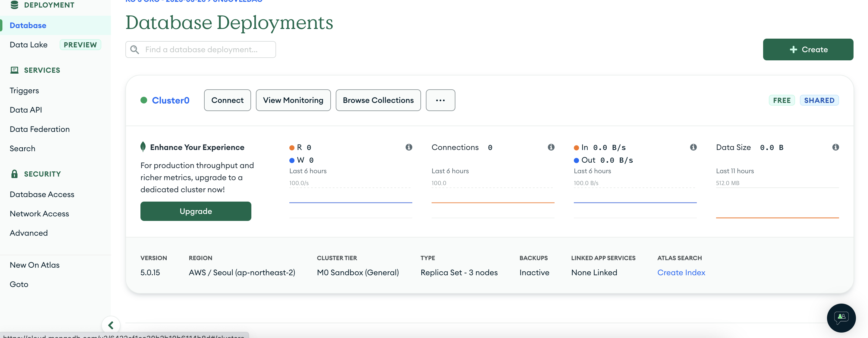Click the version value 5.0.15

tap(150, 272)
